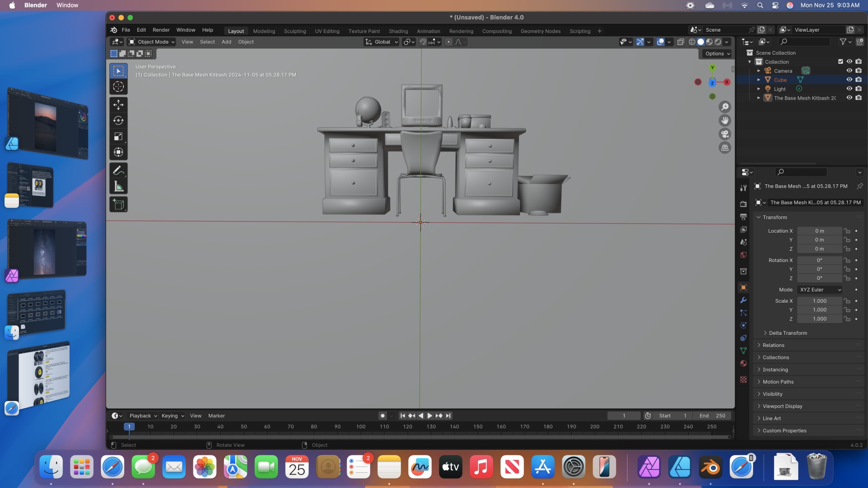Select the Move tool in the viewport toolbar
The width and height of the screenshot is (868, 488).
[x=118, y=105]
